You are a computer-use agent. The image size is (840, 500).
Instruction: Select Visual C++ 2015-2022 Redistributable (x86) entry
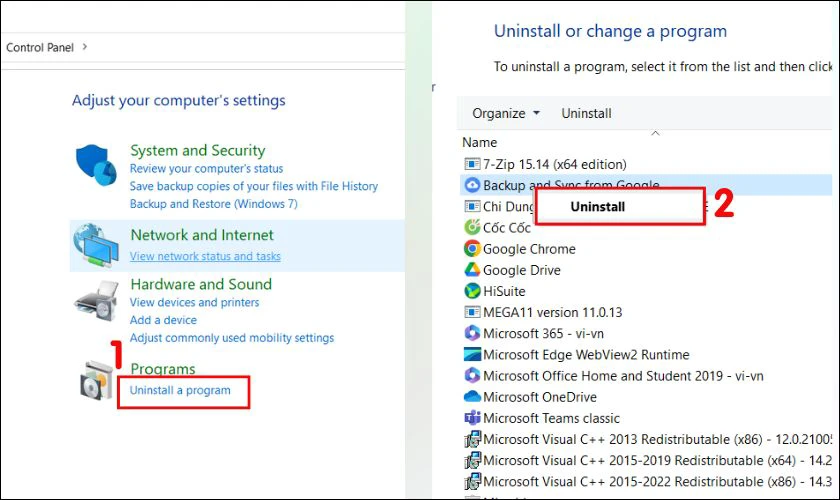point(657,482)
